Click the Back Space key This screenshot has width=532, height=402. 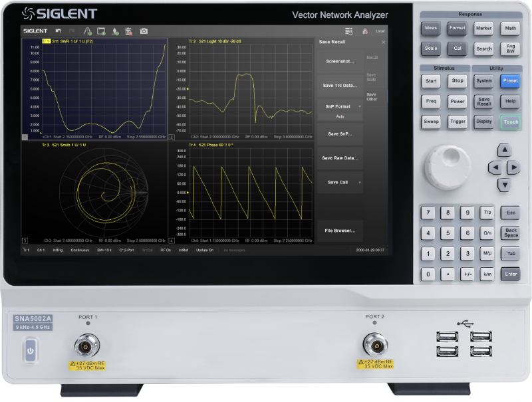[x=511, y=233]
